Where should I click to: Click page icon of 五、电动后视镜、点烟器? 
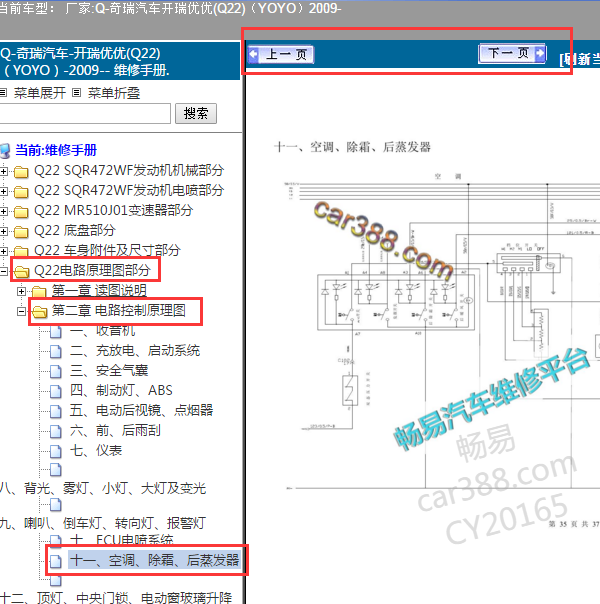56,411
